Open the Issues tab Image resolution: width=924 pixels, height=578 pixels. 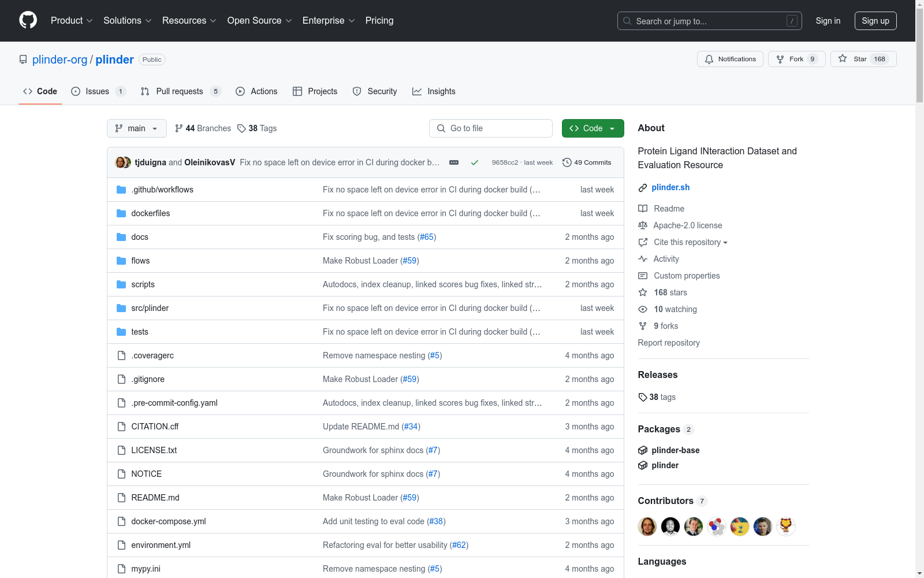point(98,91)
